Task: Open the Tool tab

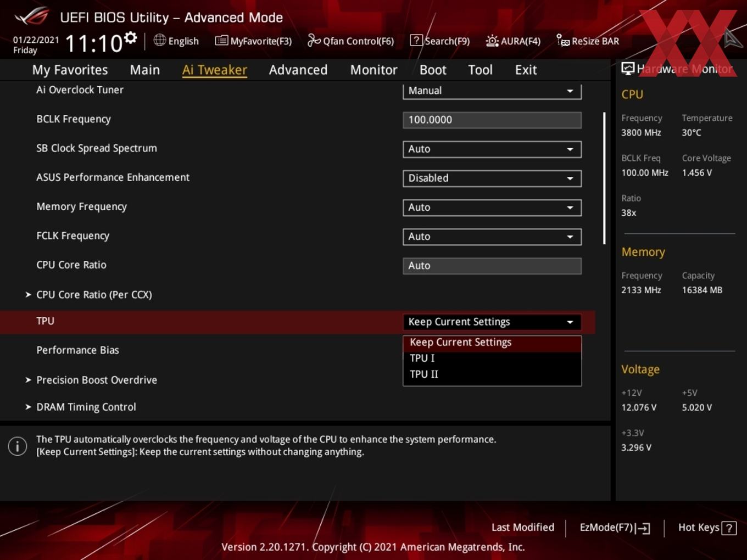Action: 480,70
